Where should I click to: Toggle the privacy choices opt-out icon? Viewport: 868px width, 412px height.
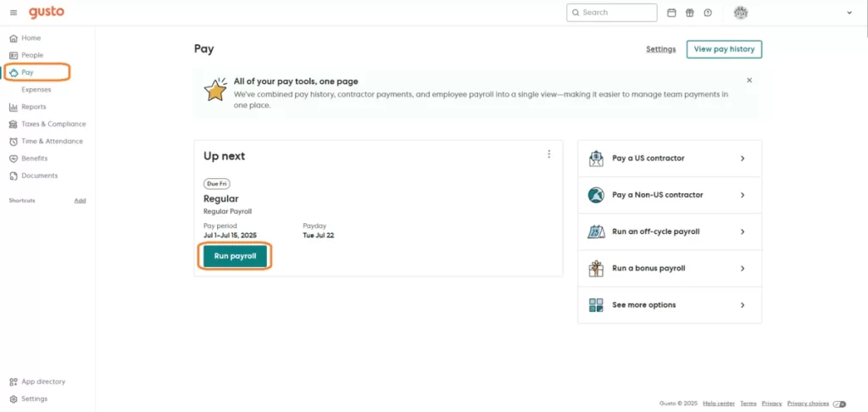[x=839, y=404]
